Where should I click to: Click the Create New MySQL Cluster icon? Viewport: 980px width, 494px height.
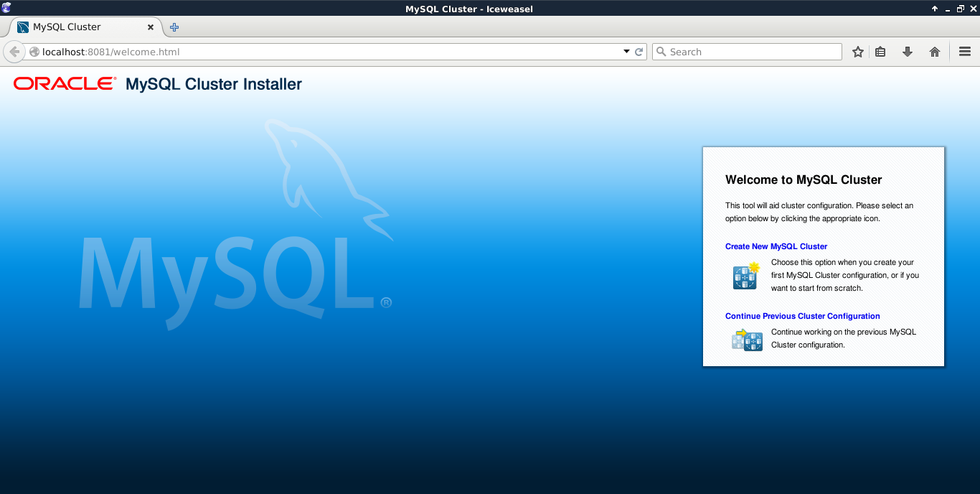tap(746, 276)
